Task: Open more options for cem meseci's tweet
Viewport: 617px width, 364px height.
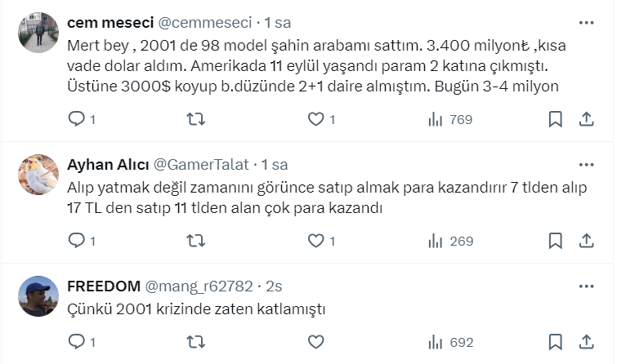Action: click(x=586, y=22)
